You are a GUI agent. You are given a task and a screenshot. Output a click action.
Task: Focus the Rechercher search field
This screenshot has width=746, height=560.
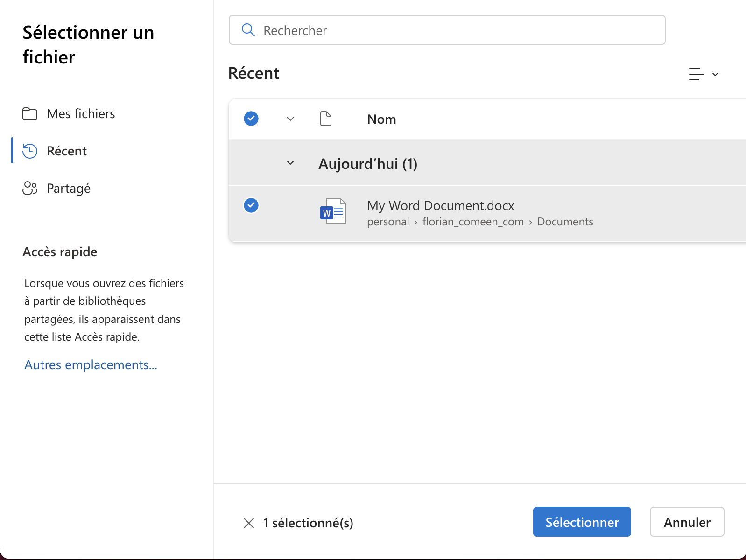coord(447,30)
